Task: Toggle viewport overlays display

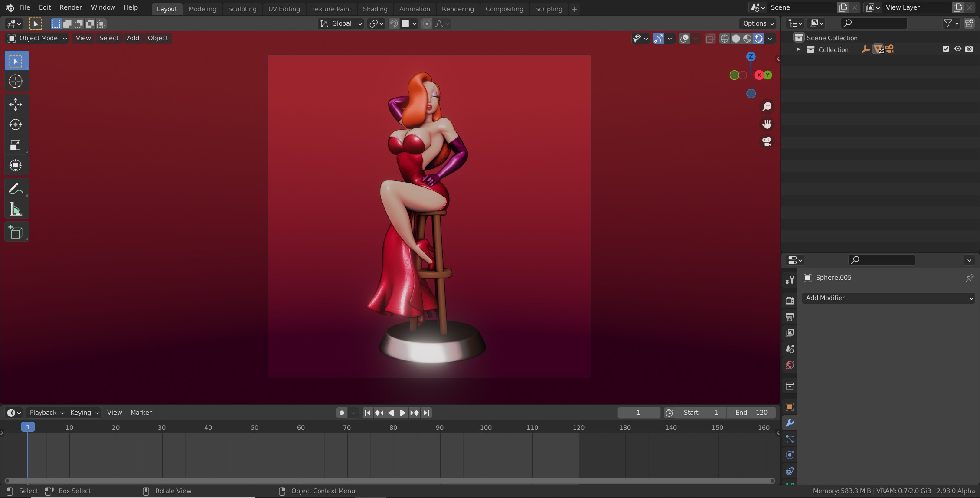Action: [684, 38]
